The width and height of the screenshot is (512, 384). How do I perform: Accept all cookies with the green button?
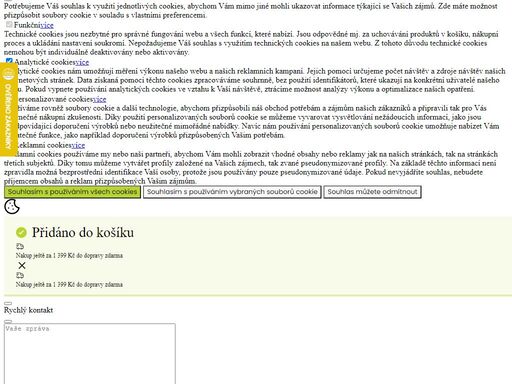pos(72,192)
